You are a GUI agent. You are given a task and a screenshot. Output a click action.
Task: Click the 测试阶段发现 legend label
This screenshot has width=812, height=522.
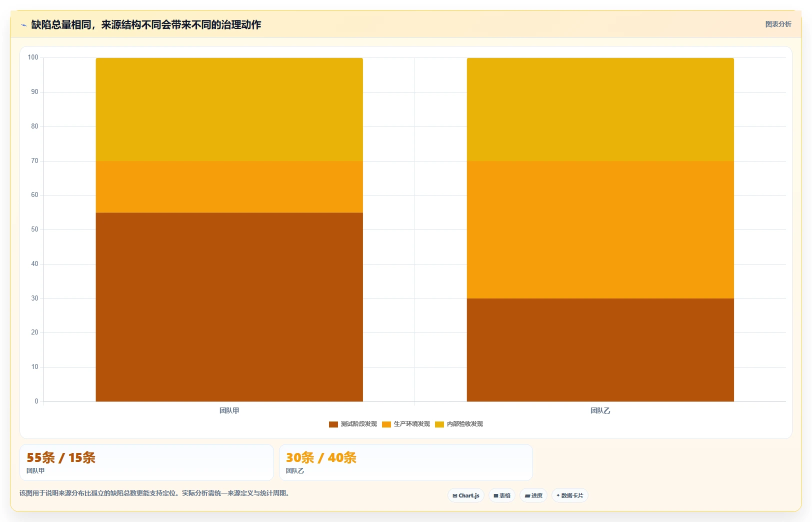click(x=358, y=424)
